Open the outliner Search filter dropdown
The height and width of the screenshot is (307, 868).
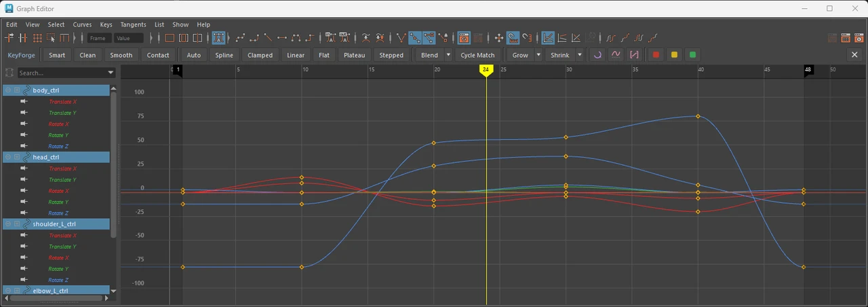tap(111, 73)
